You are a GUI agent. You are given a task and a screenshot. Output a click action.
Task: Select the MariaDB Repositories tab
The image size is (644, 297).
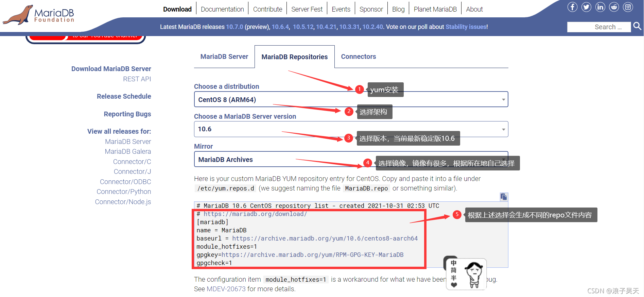tap(295, 57)
